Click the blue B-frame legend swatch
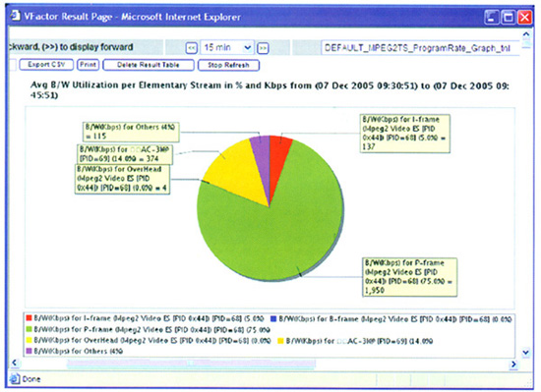Viewport: 541px width, 392px height. coord(273,318)
